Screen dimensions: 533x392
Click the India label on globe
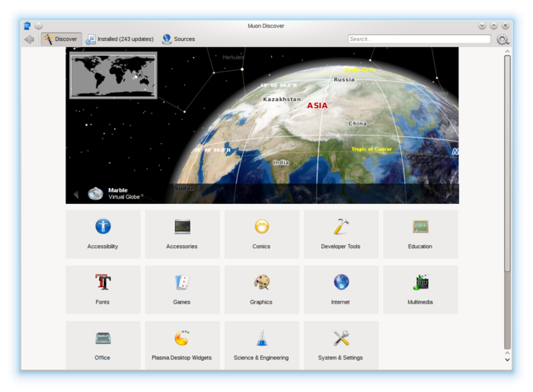tap(281, 162)
